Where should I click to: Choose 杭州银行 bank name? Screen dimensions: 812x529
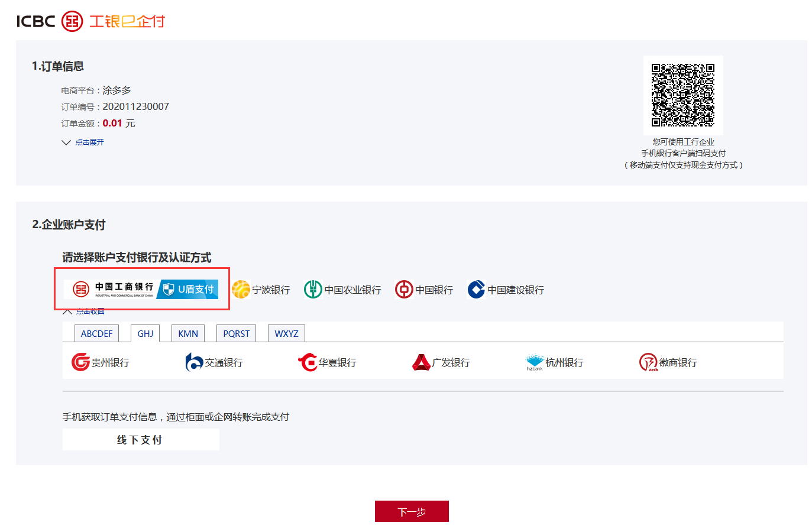click(565, 362)
